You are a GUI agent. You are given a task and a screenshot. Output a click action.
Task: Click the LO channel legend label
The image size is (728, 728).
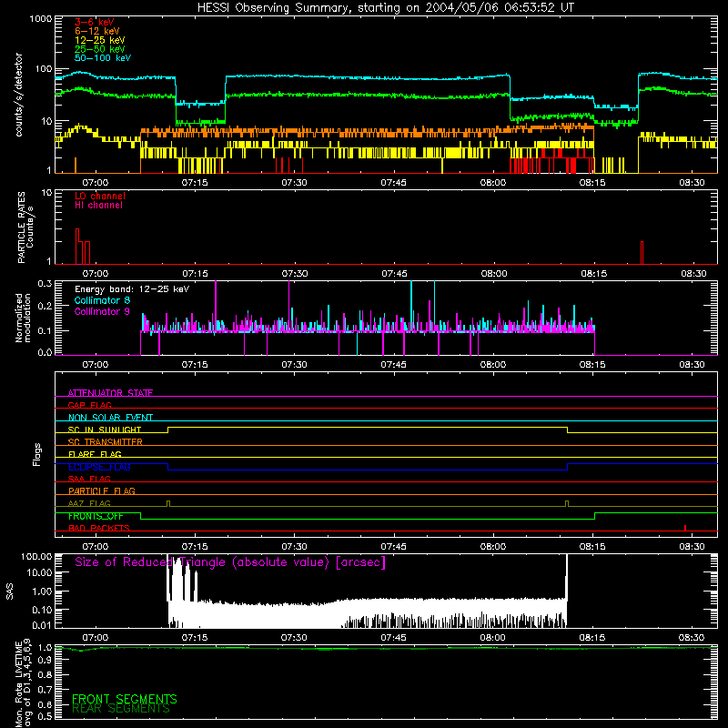[100, 196]
